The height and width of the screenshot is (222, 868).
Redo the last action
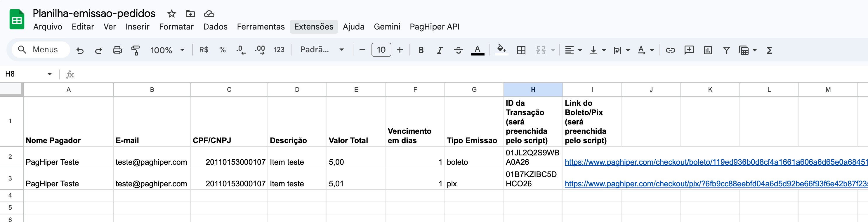tap(98, 50)
